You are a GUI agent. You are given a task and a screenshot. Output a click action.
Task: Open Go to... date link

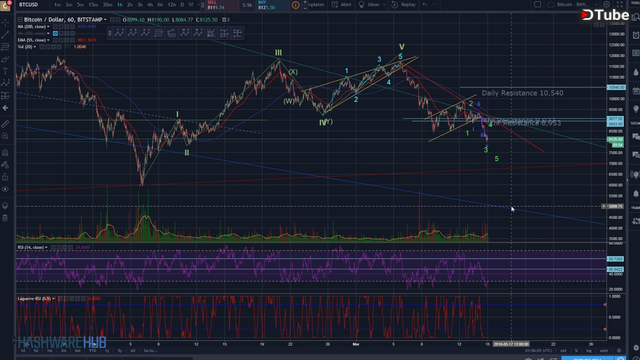click(150, 351)
